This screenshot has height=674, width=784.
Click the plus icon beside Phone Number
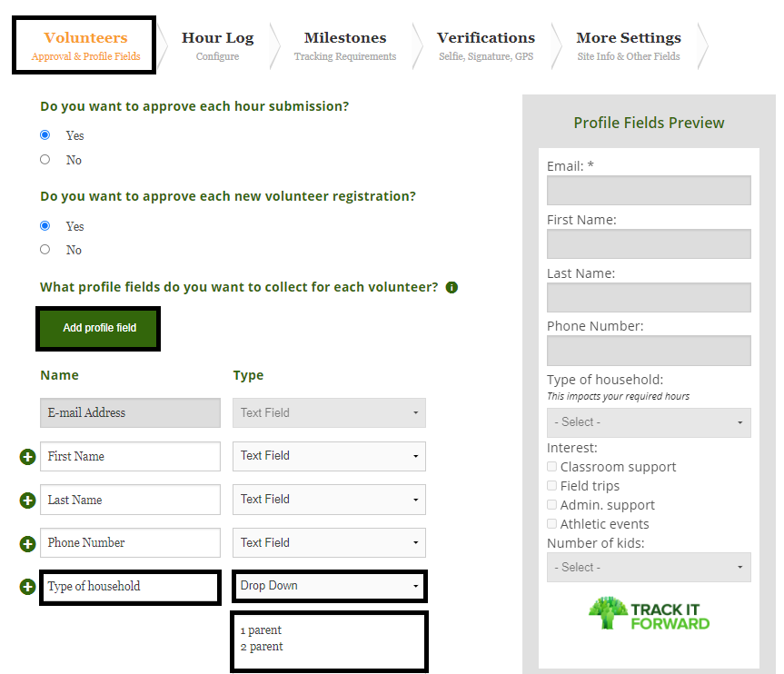(x=27, y=543)
